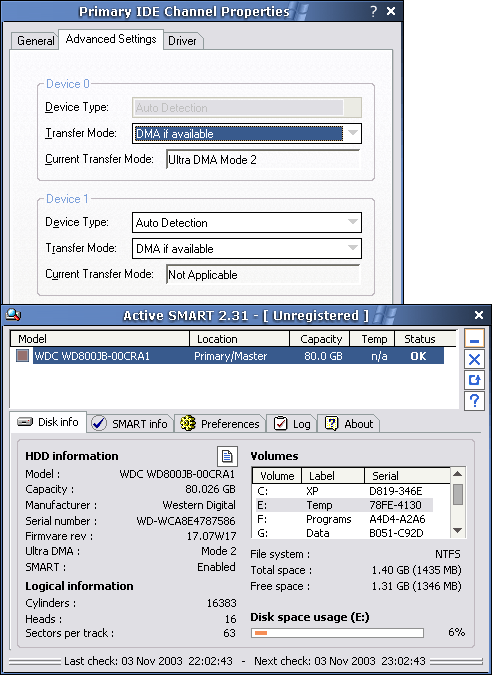Click the NTFS file system value
The width and height of the screenshot is (492, 675).
448,554
